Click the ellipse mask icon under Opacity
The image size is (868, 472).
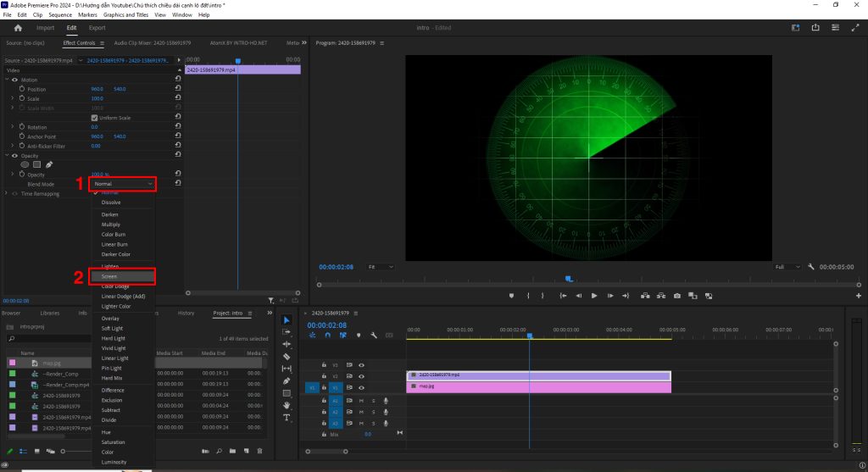click(25, 164)
